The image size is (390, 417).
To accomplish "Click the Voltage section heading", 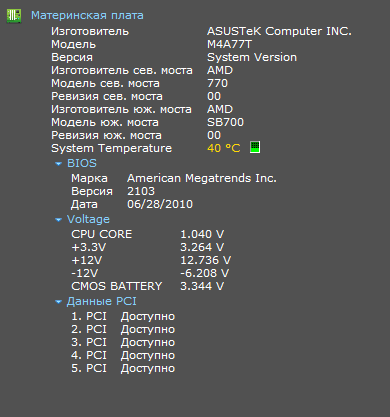I will coord(88,219).
